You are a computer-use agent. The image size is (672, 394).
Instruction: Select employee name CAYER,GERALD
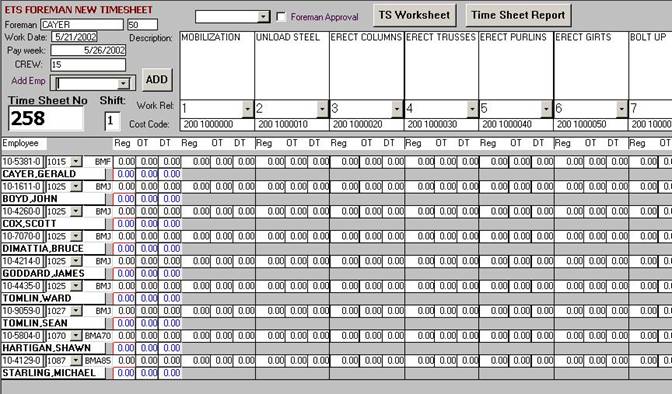pos(53,174)
